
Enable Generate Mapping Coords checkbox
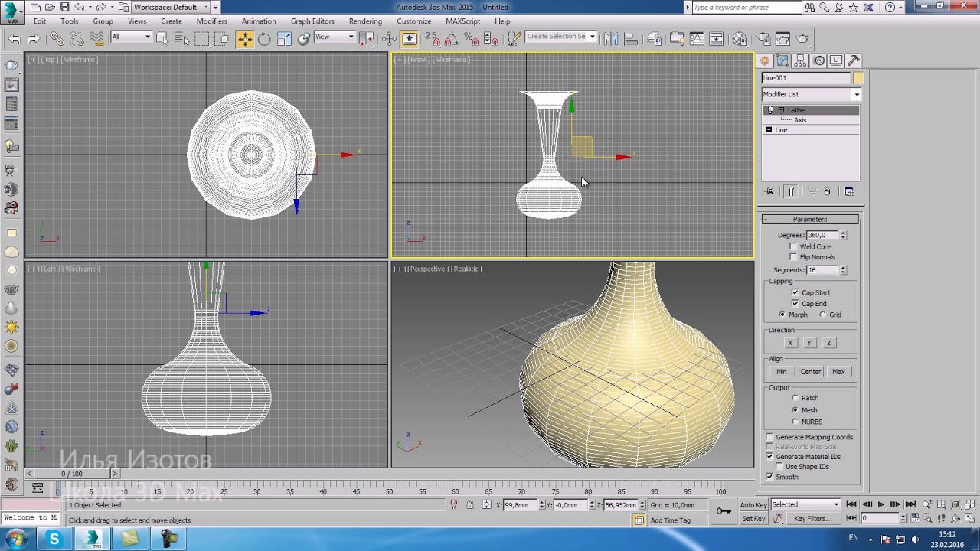tap(769, 437)
